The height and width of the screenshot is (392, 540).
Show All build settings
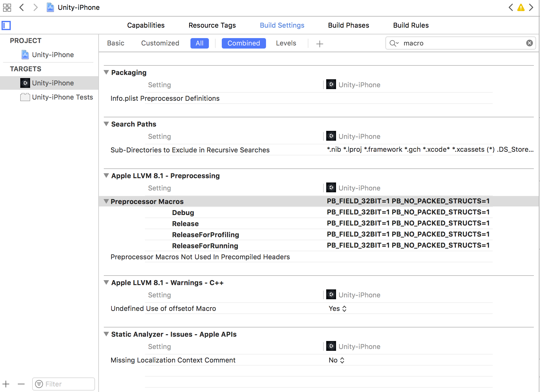200,43
